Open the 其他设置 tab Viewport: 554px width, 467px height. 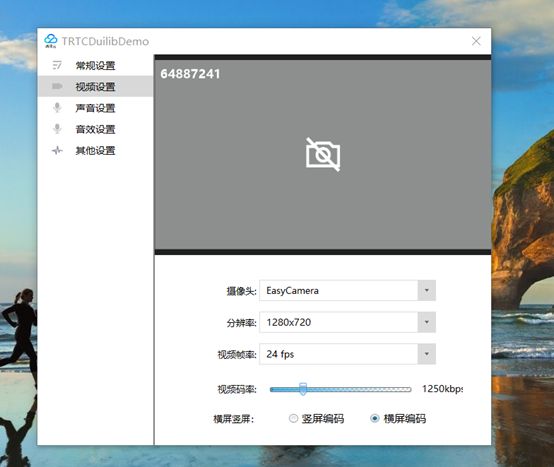pyautogui.click(x=95, y=150)
